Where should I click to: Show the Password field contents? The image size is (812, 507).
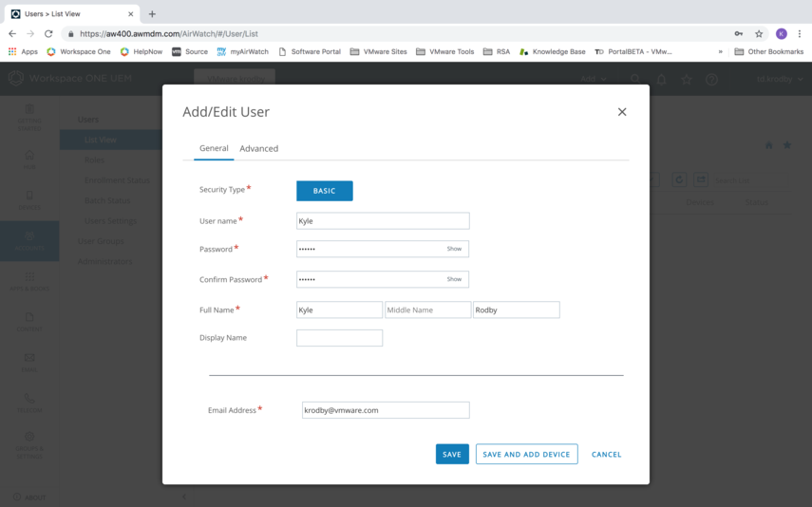454,249
